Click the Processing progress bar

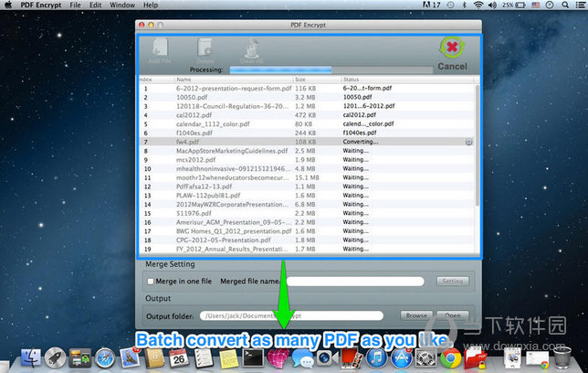coord(331,69)
